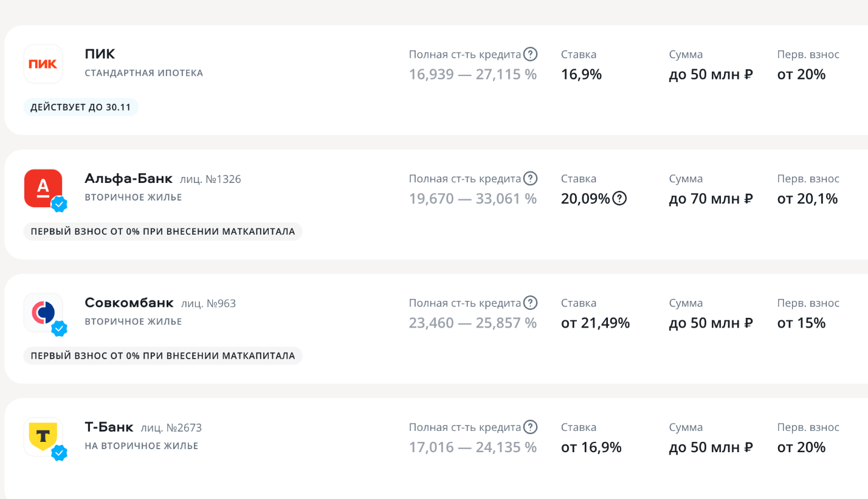Click 'На вторичное жилье' subtitle under Т-Банк

pos(141,446)
